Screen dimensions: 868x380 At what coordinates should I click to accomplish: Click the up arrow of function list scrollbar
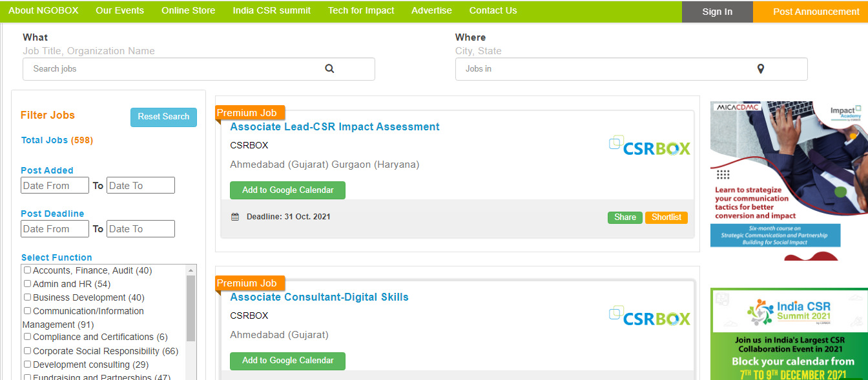(x=191, y=270)
